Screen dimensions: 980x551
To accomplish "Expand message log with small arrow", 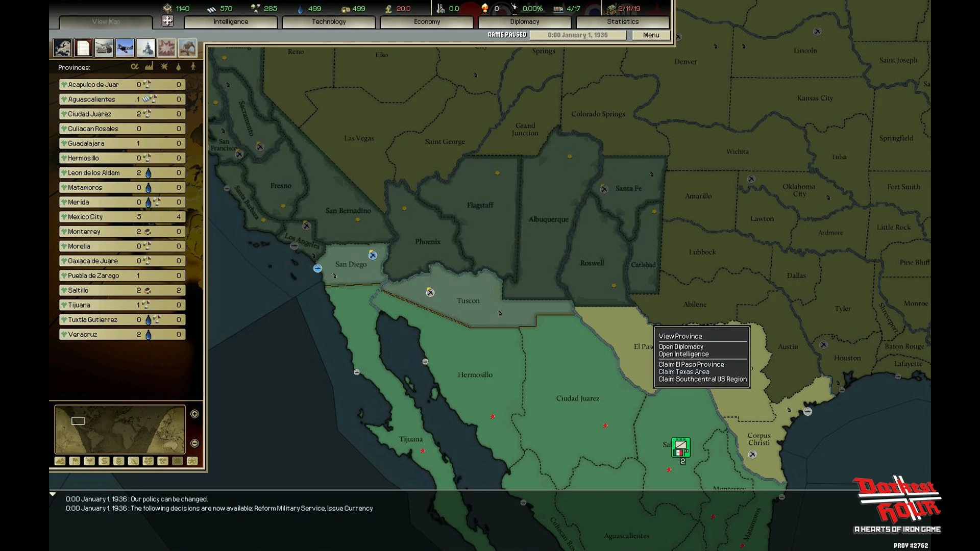I will pyautogui.click(x=53, y=494).
